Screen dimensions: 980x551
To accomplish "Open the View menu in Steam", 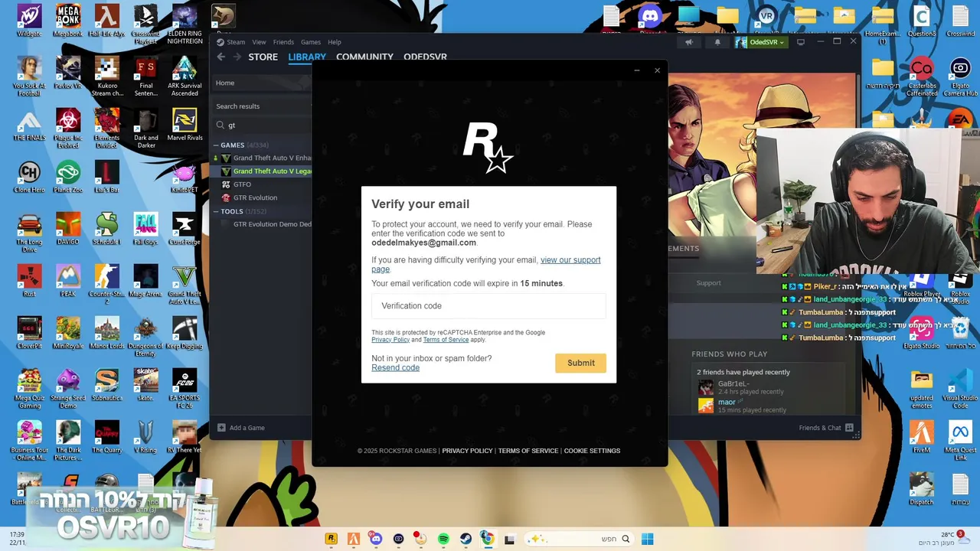I will pyautogui.click(x=259, y=42).
